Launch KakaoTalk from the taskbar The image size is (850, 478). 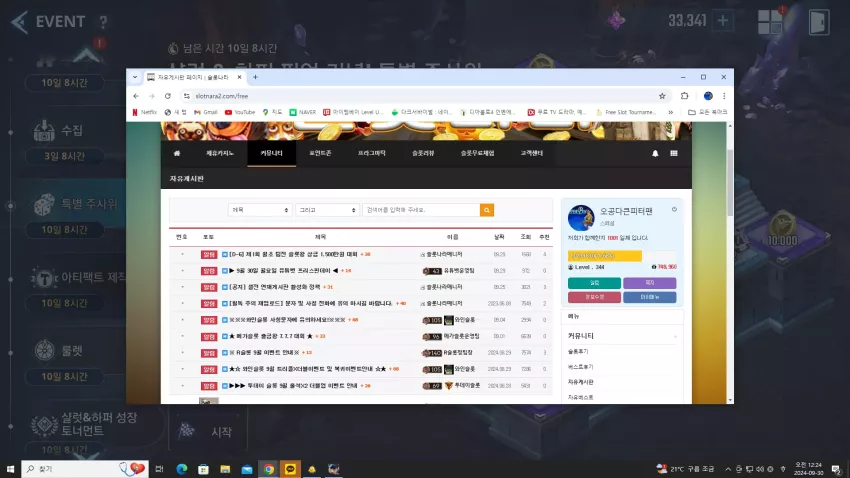coord(290,469)
